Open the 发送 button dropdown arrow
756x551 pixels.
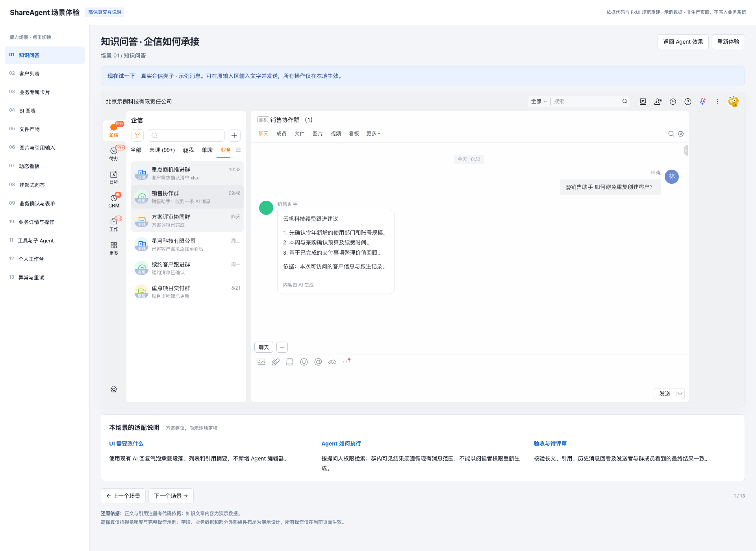[680, 394]
